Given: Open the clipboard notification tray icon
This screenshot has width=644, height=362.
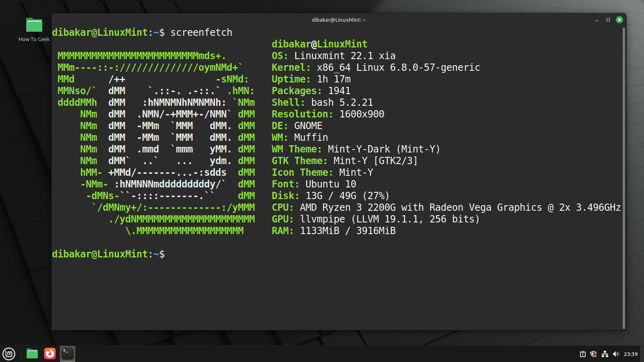Looking at the screenshot, I should [x=582, y=354].
